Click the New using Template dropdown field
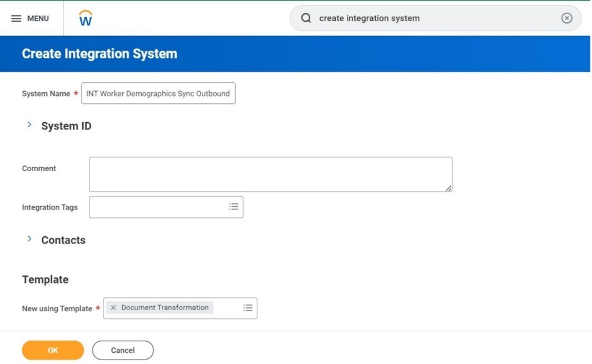 click(227, 308)
